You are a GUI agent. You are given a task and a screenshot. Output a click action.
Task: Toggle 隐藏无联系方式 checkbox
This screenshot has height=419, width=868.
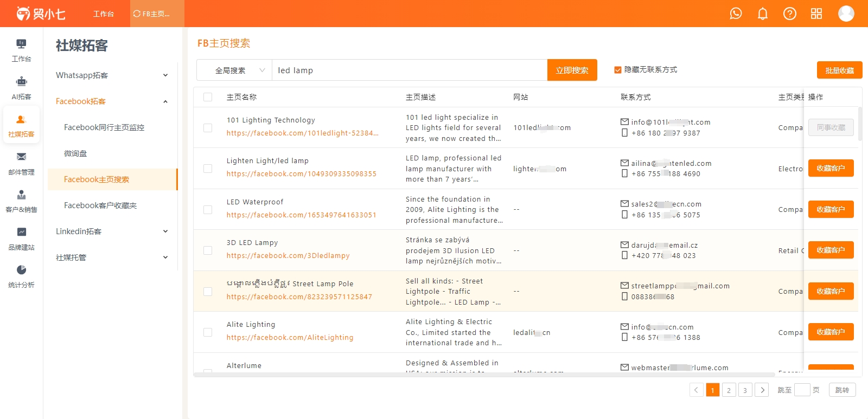617,70
